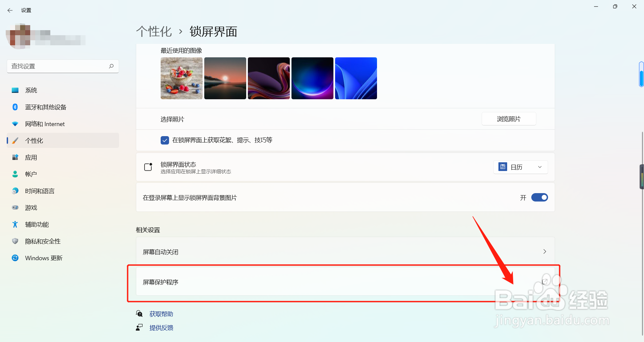Image resolution: width=644 pixels, height=342 pixels.
Task: Select the purple ribbon wave thumbnail
Action: 269,78
